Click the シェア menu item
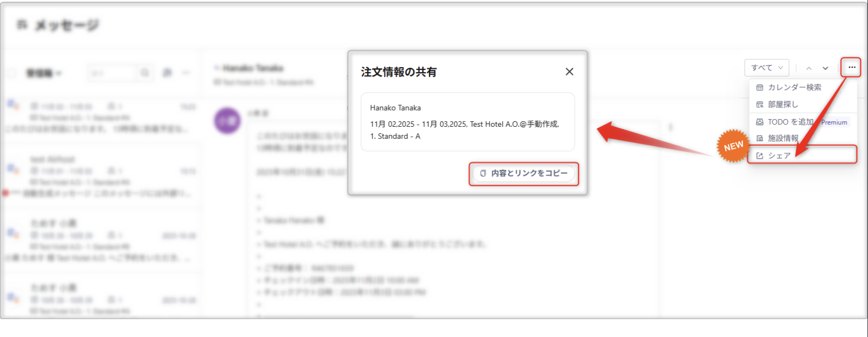 point(802,155)
